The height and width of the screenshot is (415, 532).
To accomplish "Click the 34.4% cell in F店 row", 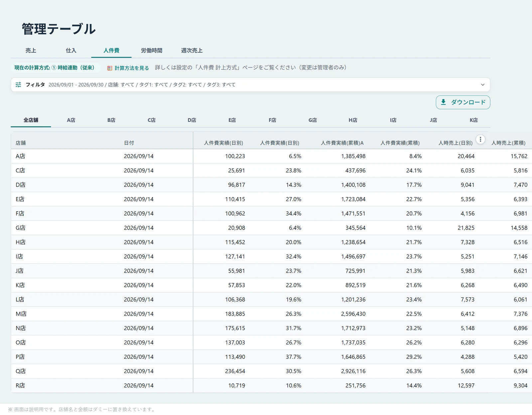I will [294, 213].
